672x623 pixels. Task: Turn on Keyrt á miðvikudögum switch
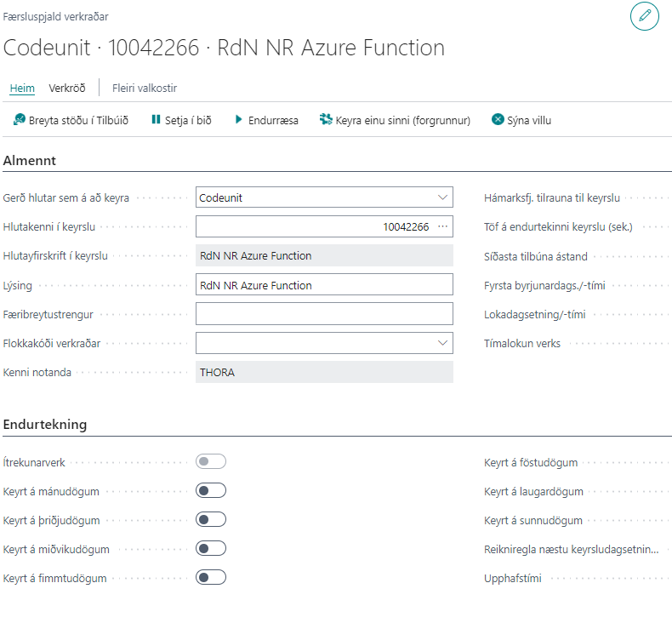pos(210,548)
